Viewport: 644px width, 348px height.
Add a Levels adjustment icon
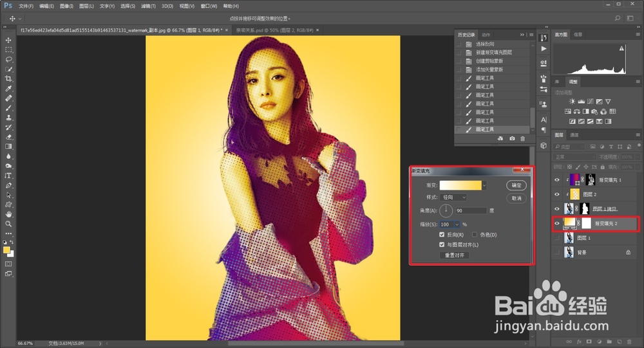click(581, 102)
